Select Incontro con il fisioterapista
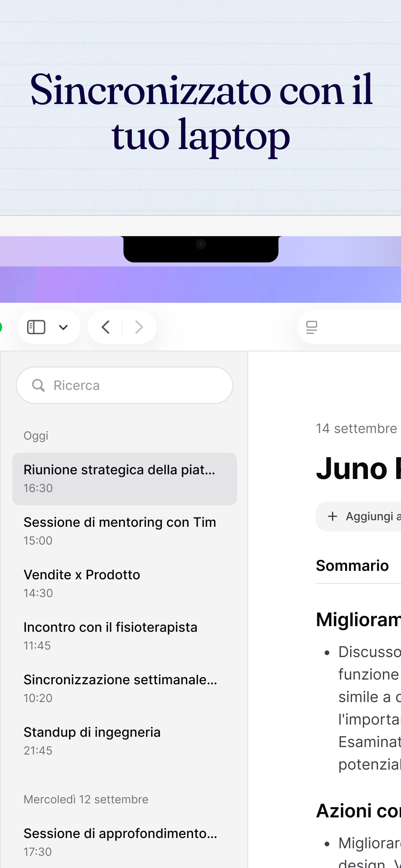This screenshot has width=401, height=868. [x=125, y=636]
